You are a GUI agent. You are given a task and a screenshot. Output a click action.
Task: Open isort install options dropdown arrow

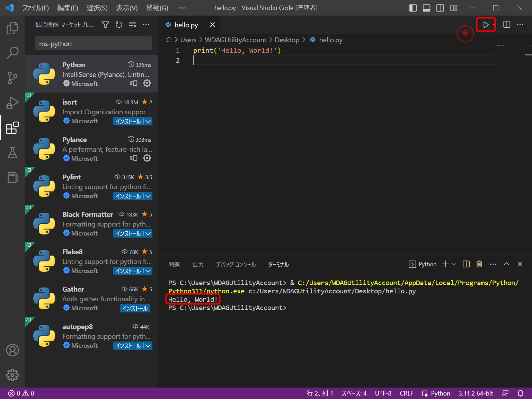(148, 121)
